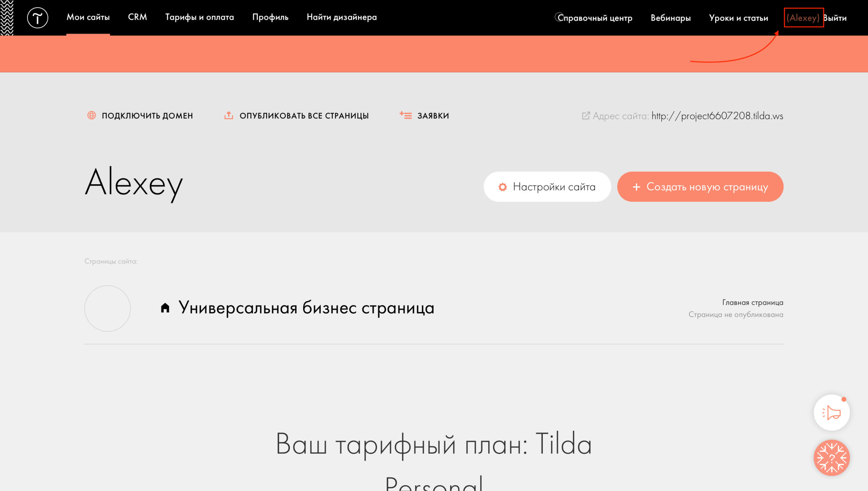Viewport: 868px width, 491px height.
Task: Click Ваш тарифный план heading
Action: coord(434,460)
